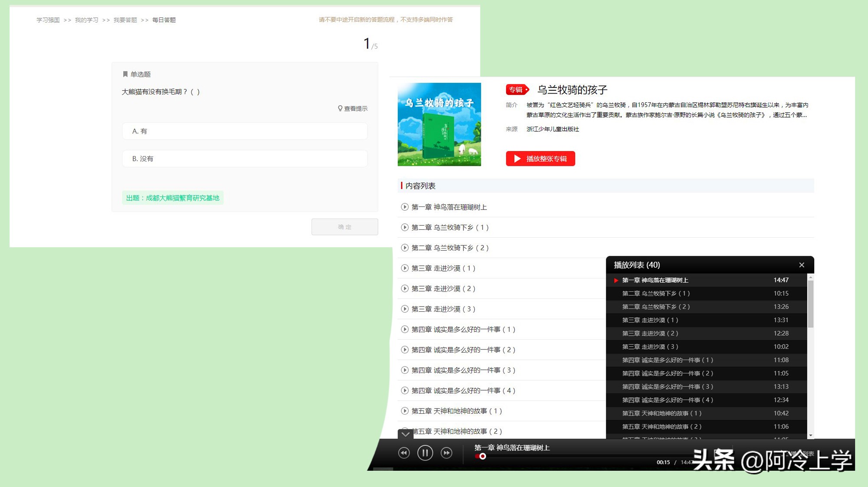Select answer option A. 有
The height and width of the screenshot is (487, 868).
244,131
